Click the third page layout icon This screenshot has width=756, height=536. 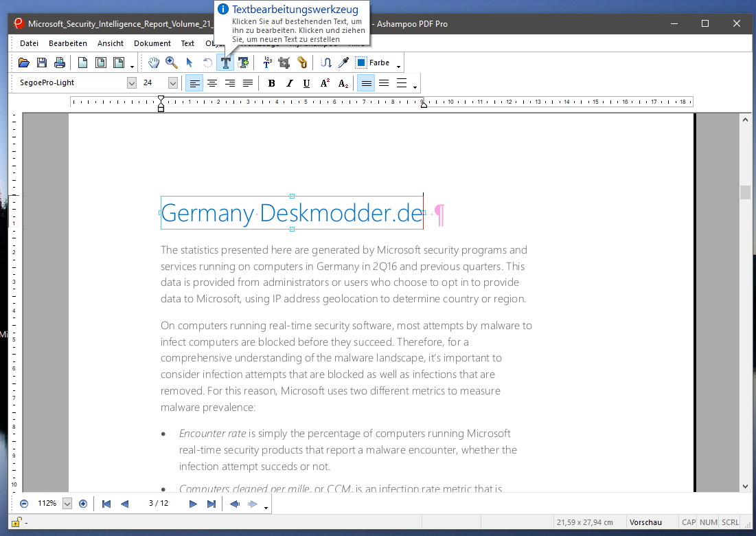(x=118, y=63)
